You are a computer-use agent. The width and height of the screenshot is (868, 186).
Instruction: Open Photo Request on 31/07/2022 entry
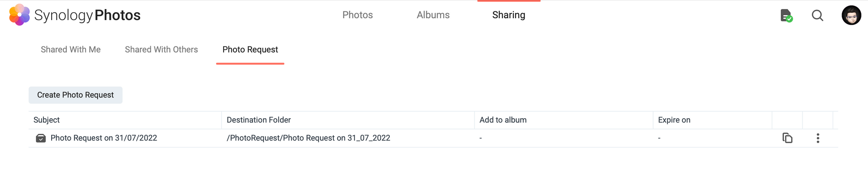pos(104,138)
